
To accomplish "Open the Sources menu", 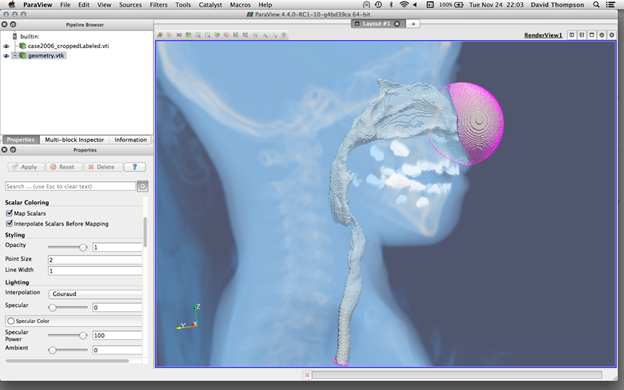I will tap(131, 5).
